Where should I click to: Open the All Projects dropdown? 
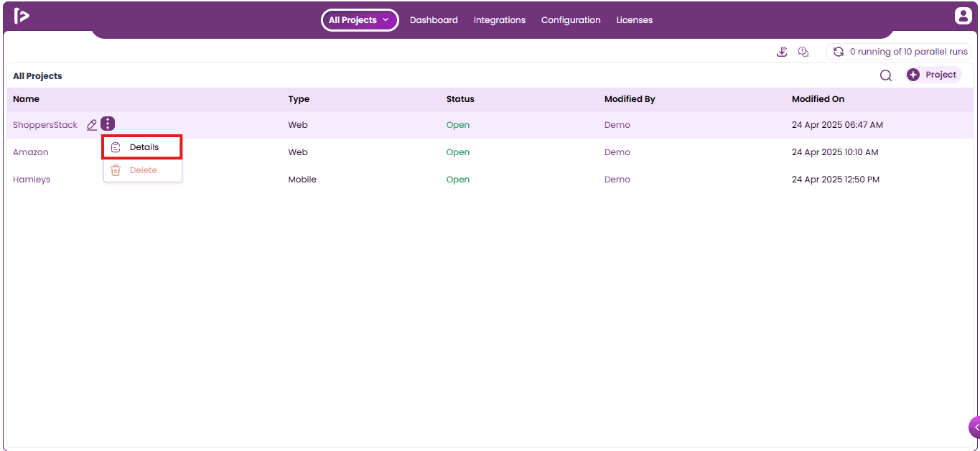[x=360, y=20]
